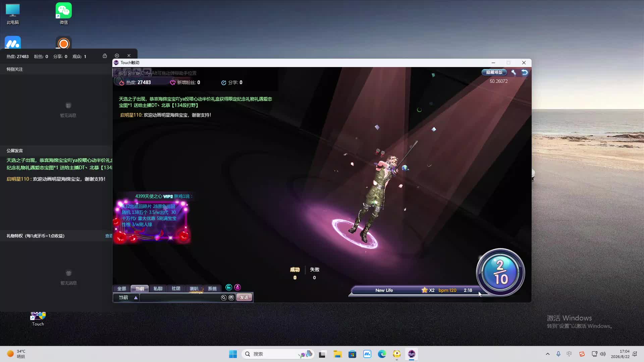Click the 启明星110 welcome message in game chat
The image size is (644, 362).
tap(166, 115)
